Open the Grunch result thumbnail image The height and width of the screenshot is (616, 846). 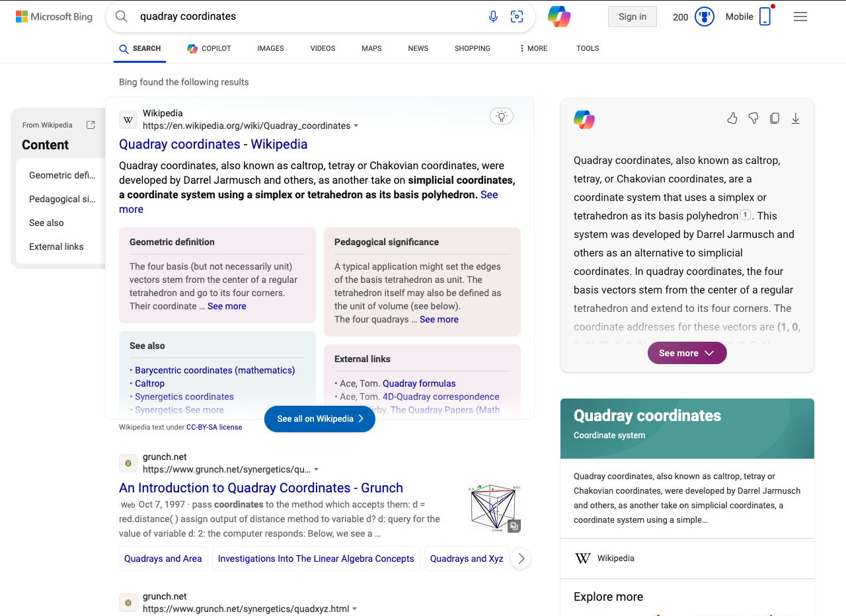tap(494, 508)
